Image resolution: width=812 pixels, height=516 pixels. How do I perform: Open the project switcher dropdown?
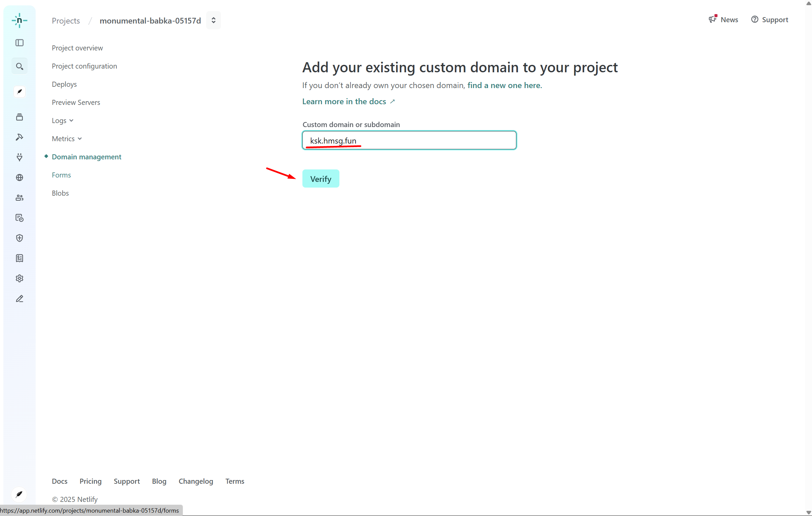pos(214,21)
